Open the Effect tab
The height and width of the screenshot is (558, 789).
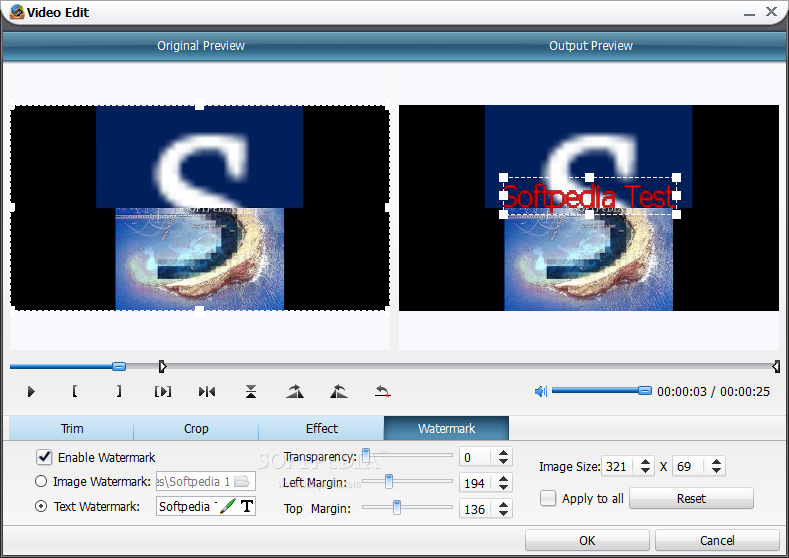coord(321,428)
